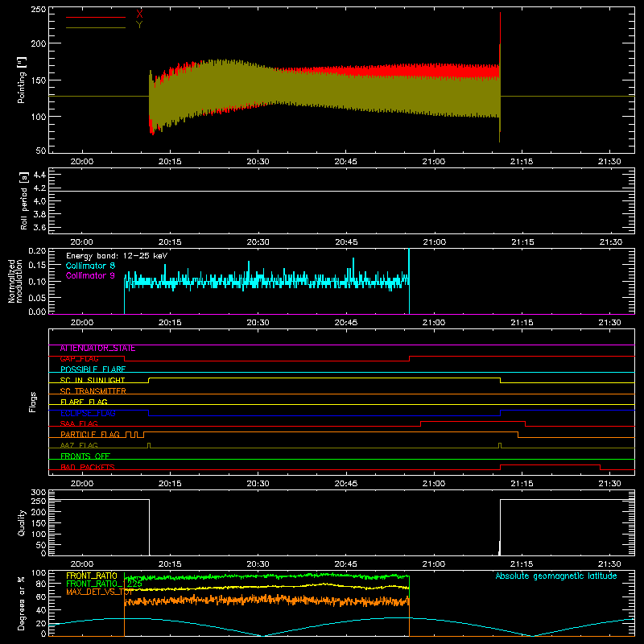
Task: Click the '21:15' time label under Flags plot
Action: 522,484
